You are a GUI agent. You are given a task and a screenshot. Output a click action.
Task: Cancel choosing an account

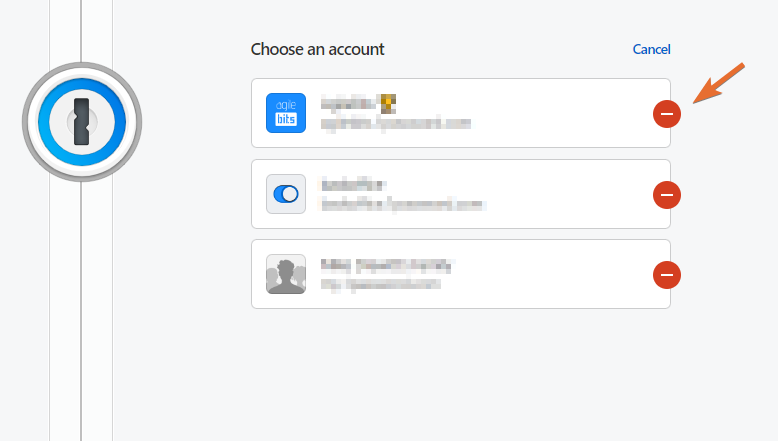[x=651, y=49]
